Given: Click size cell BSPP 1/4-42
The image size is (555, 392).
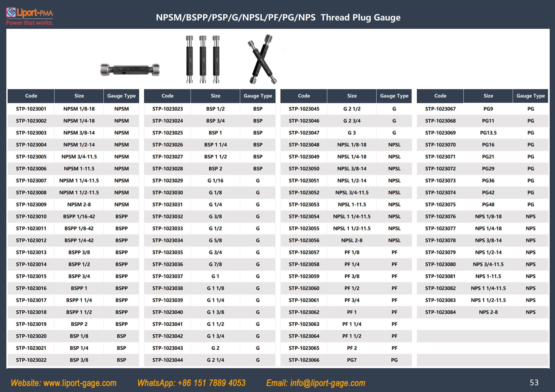Looking at the screenshot, I should (79, 240).
